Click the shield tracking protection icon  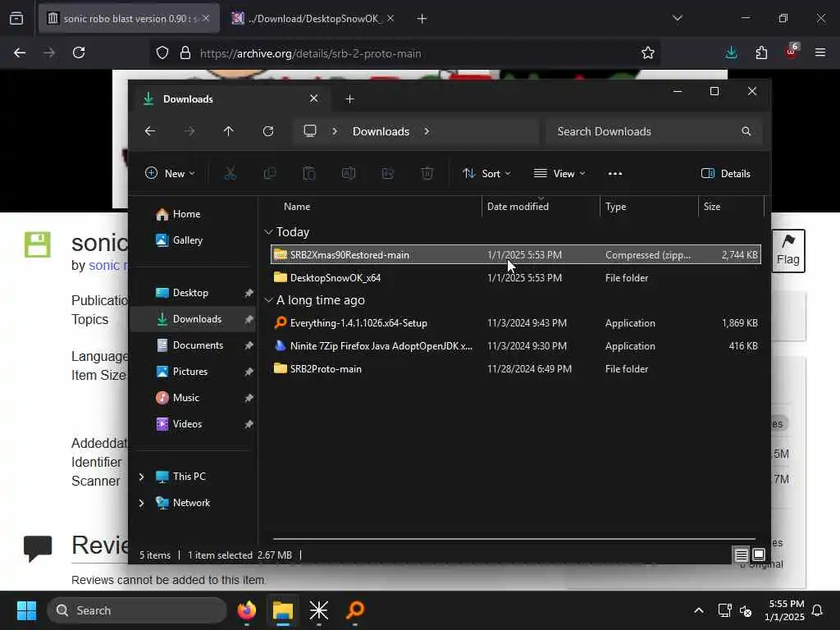(x=162, y=52)
